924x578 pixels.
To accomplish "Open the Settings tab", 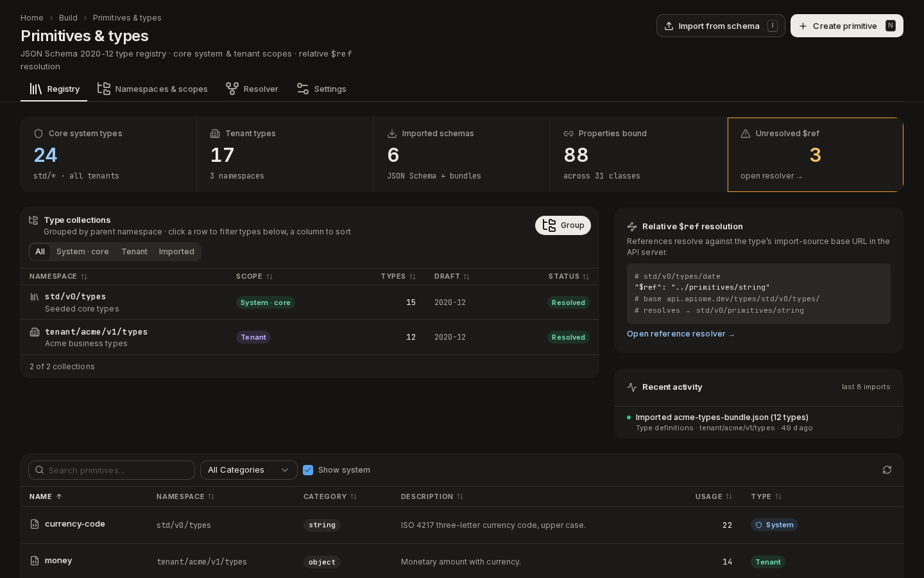I will point(321,89).
